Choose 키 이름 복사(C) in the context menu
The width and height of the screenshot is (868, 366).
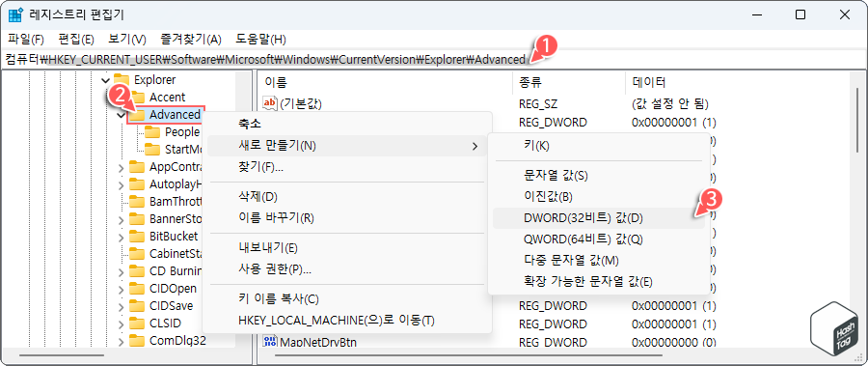point(347,299)
